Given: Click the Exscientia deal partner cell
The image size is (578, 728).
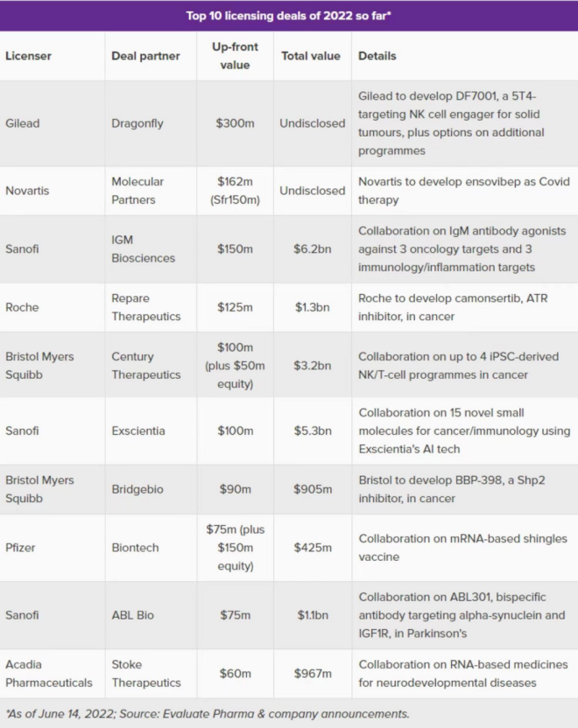Looking at the screenshot, I should 140,431.
